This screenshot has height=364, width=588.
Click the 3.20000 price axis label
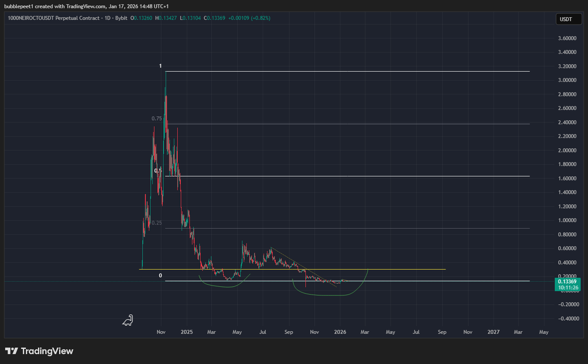(x=567, y=66)
